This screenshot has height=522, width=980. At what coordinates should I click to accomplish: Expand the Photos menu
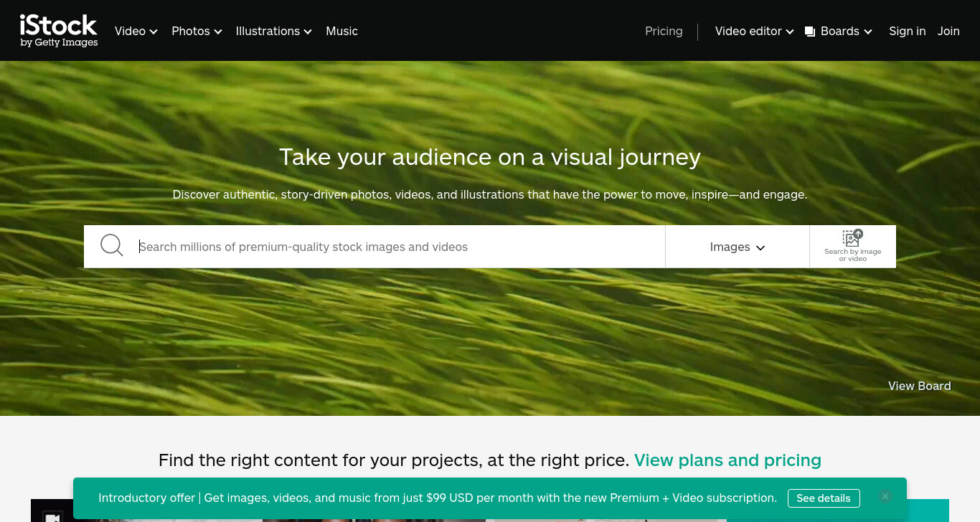tap(197, 32)
